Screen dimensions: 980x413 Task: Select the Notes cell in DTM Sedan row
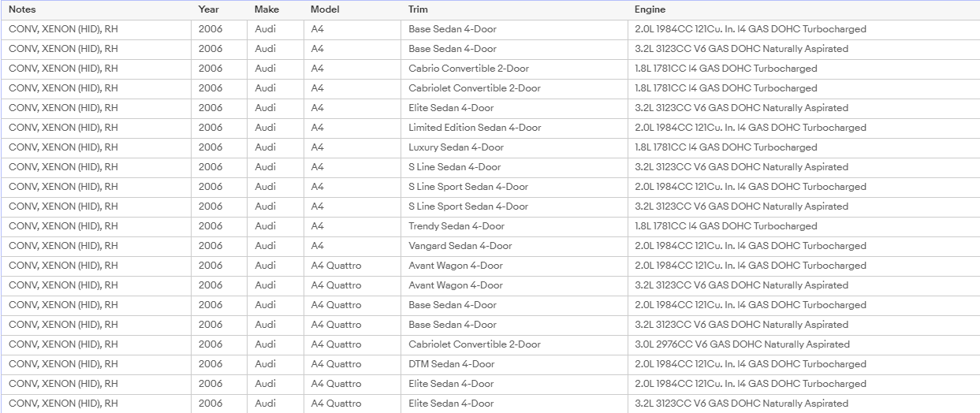(95, 364)
